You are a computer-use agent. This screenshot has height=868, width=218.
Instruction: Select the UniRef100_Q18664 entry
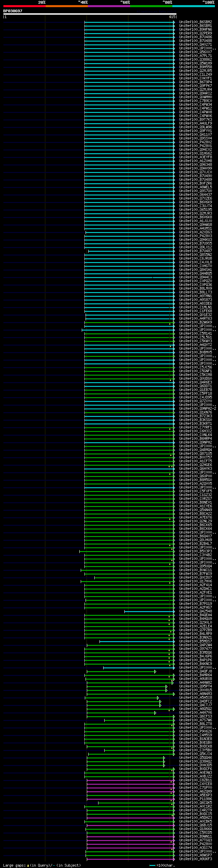point(196,829)
